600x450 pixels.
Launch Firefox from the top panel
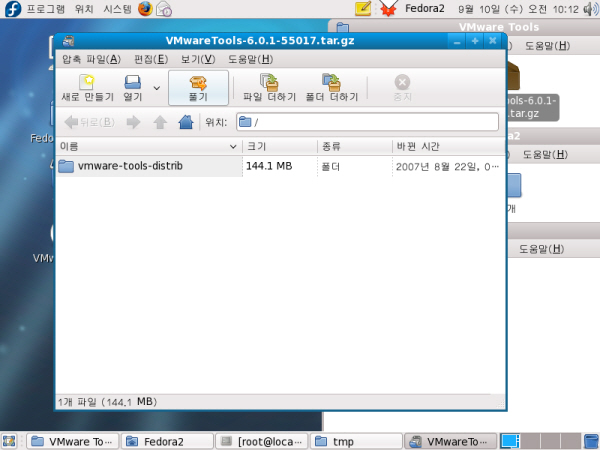pyautogui.click(x=145, y=9)
